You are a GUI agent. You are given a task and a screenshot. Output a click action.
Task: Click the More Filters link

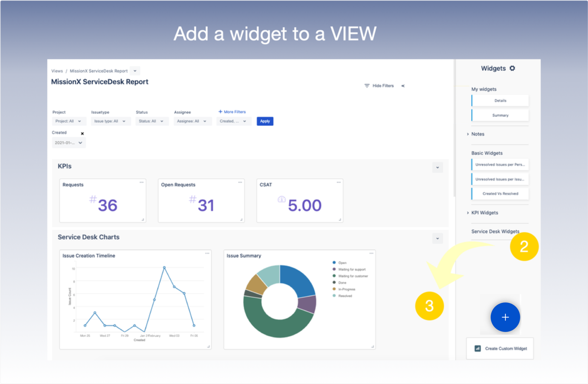tap(232, 112)
